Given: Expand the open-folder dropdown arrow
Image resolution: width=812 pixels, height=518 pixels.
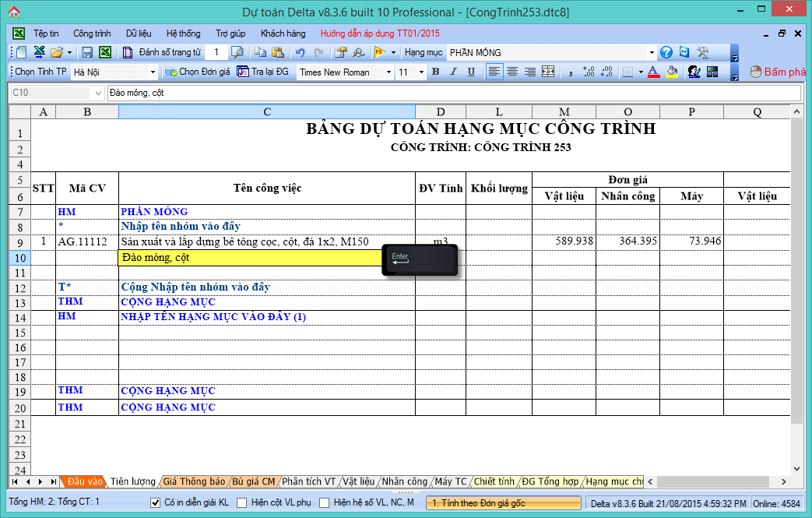Looking at the screenshot, I should (x=69, y=52).
